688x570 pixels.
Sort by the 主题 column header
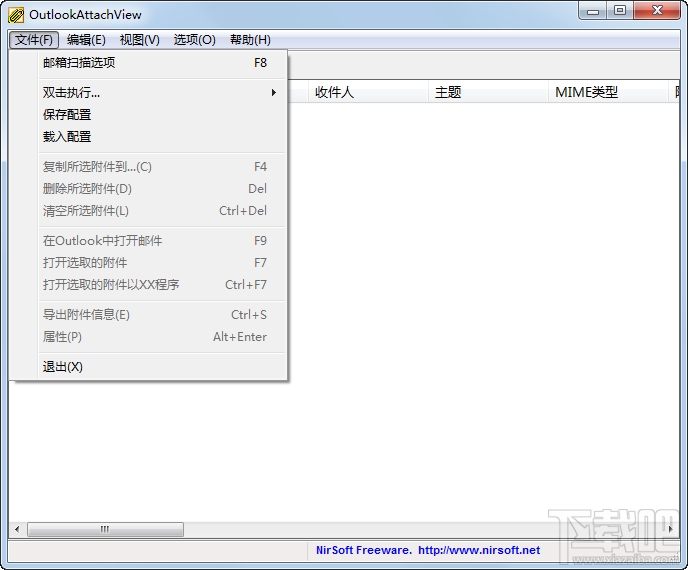pyautogui.click(x=488, y=92)
